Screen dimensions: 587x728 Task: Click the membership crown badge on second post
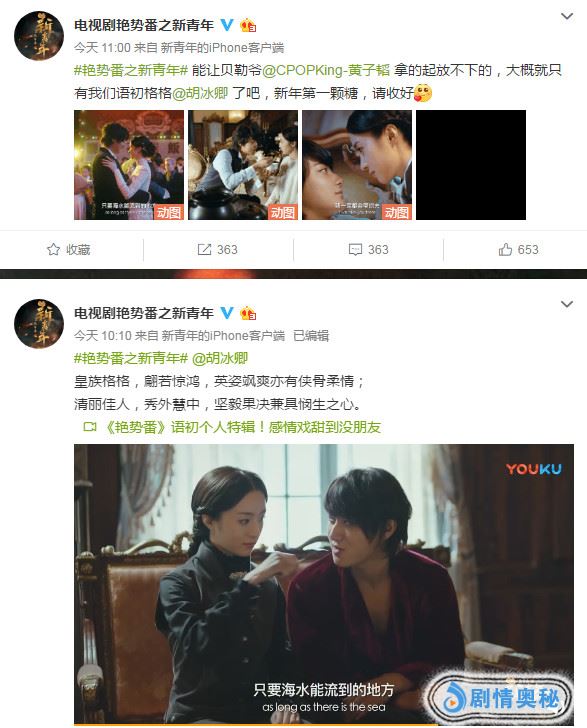pyautogui.click(x=248, y=313)
